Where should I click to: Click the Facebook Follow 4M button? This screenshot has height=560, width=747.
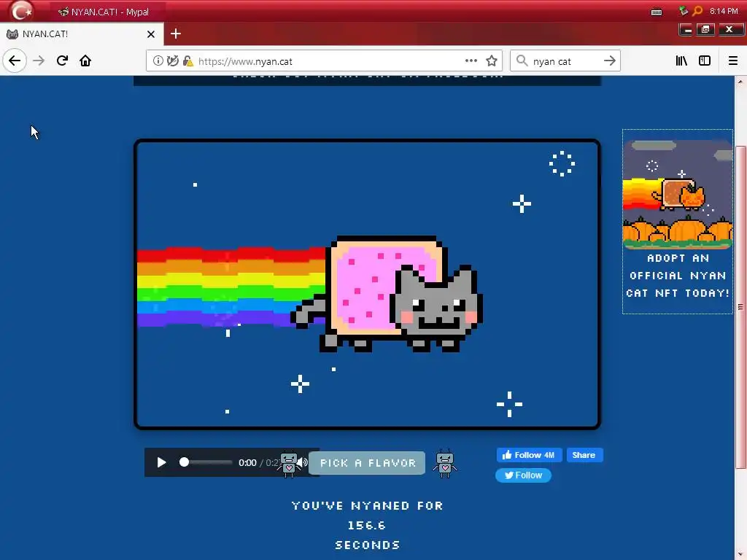tap(530, 455)
